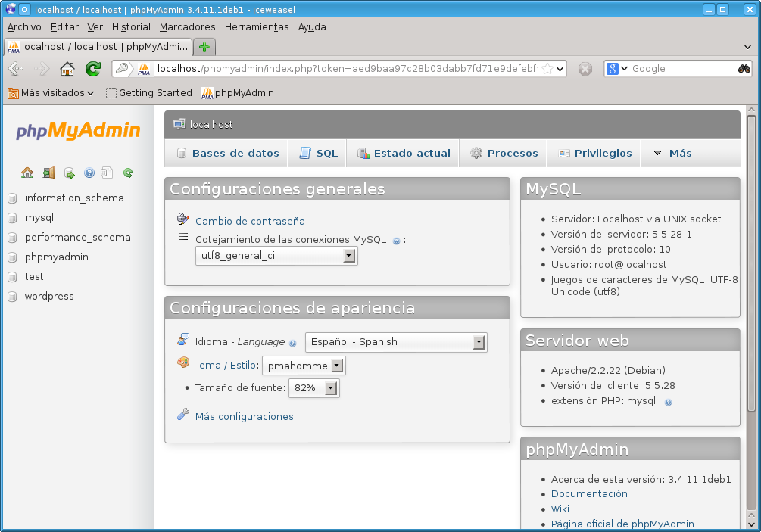Click the database icon beside test
Viewport: 761px width, 532px height.
coord(13,277)
